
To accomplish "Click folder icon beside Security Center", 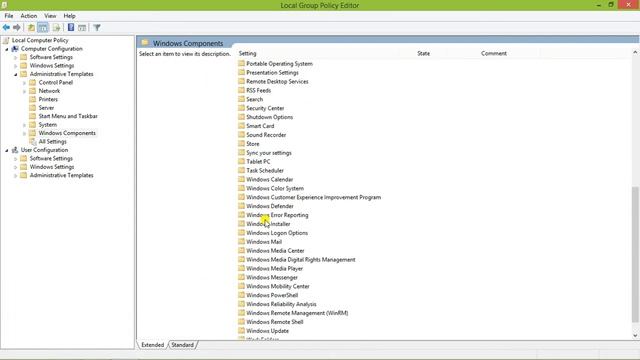I will pos(241,108).
